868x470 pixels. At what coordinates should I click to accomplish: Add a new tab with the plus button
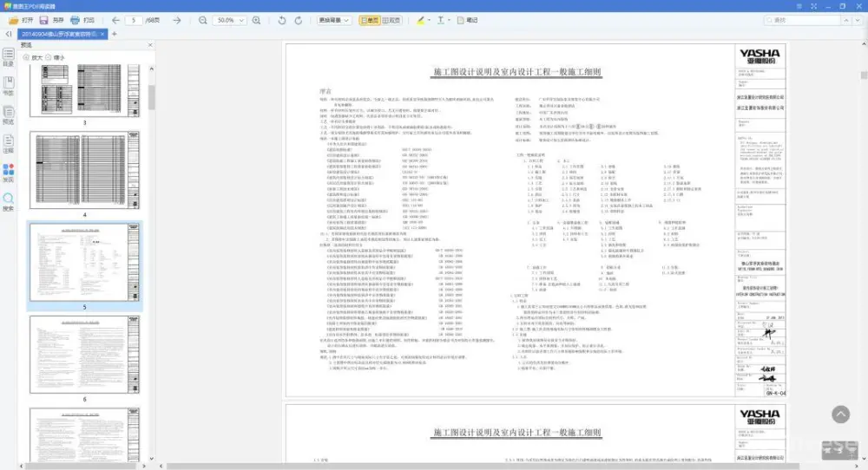pyautogui.click(x=114, y=34)
